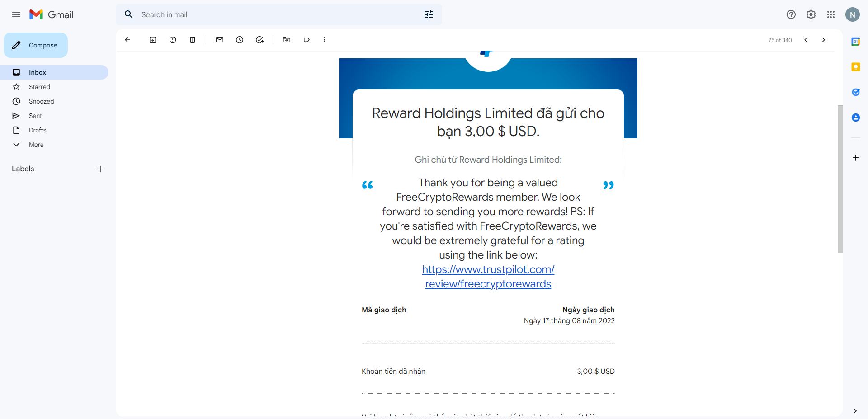Toggle the main menu hamburger button
The width and height of the screenshot is (868, 419).
click(16, 14)
